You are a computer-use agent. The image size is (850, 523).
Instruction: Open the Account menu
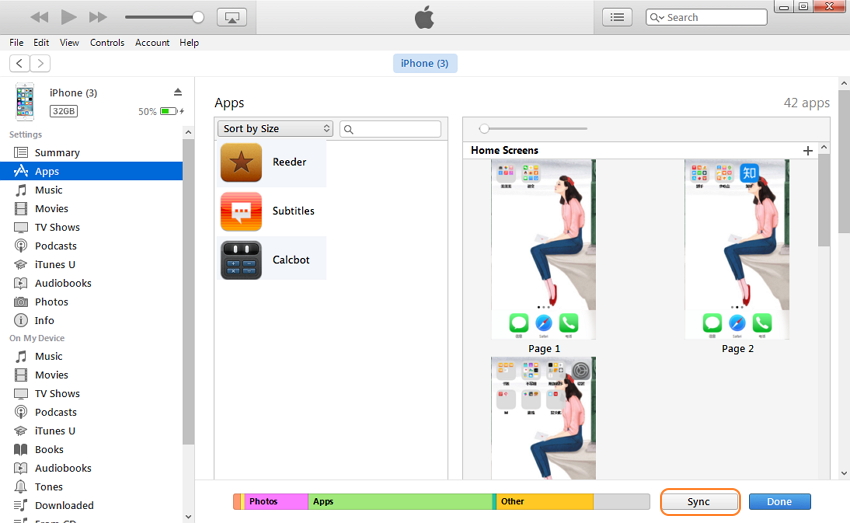pyautogui.click(x=152, y=42)
